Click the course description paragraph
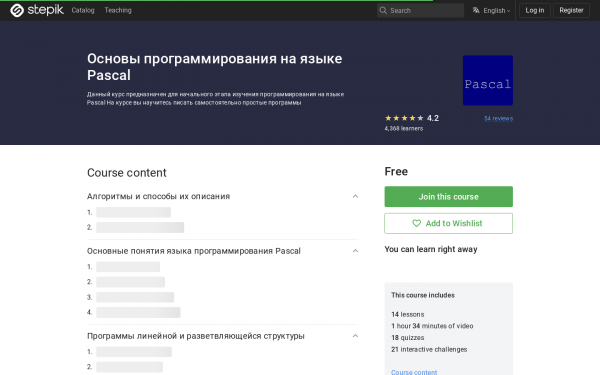Screen dimensions: 600x375 pos(215,98)
